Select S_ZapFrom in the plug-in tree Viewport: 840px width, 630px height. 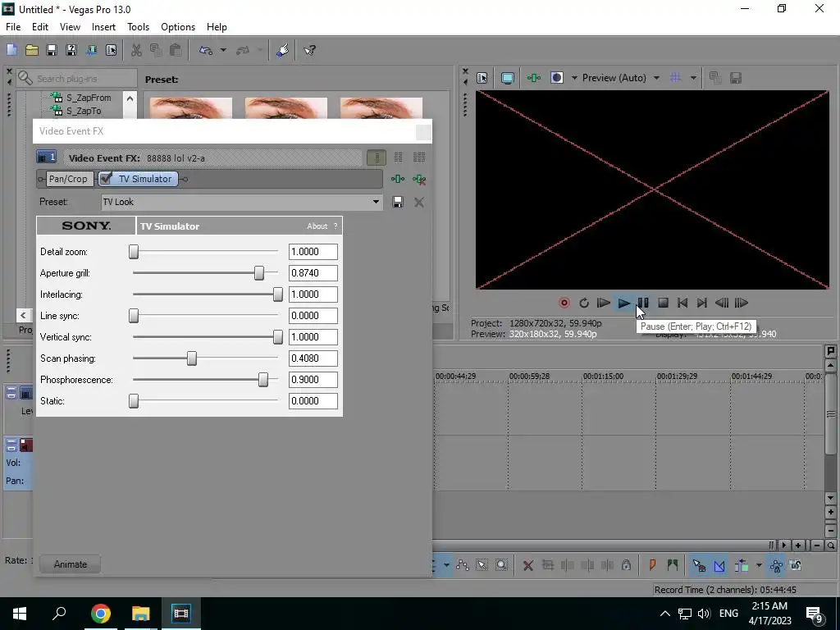point(89,98)
